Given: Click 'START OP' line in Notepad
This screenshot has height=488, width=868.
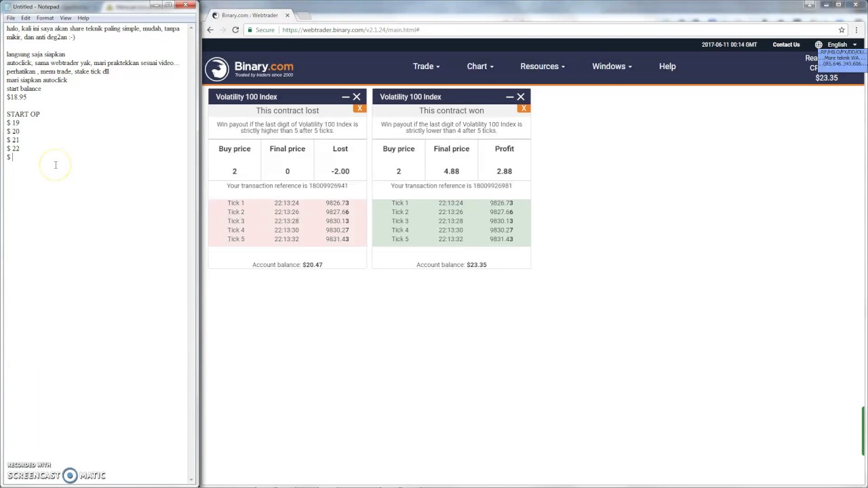Looking at the screenshot, I should [23, 114].
